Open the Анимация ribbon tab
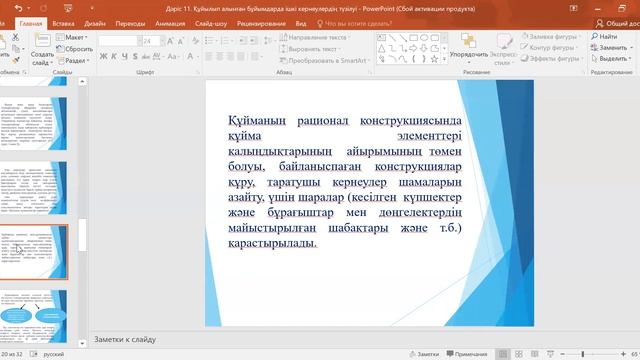The image size is (640, 360). tap(170, 24)
